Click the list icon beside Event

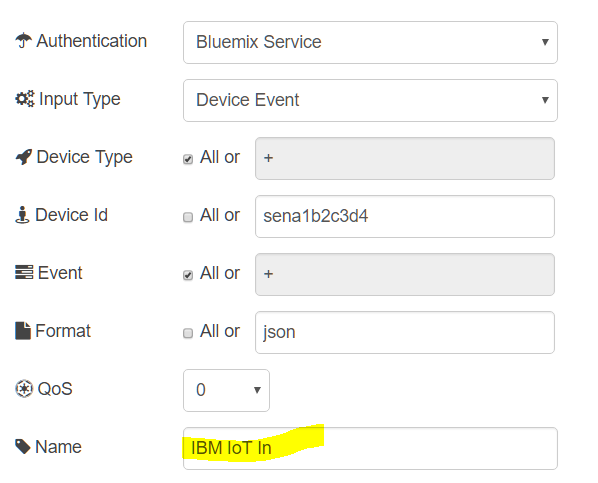click(24, 272)
